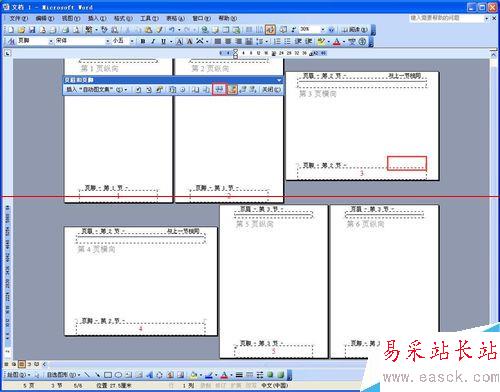Toggle Link to Previous button

(219, 89)
